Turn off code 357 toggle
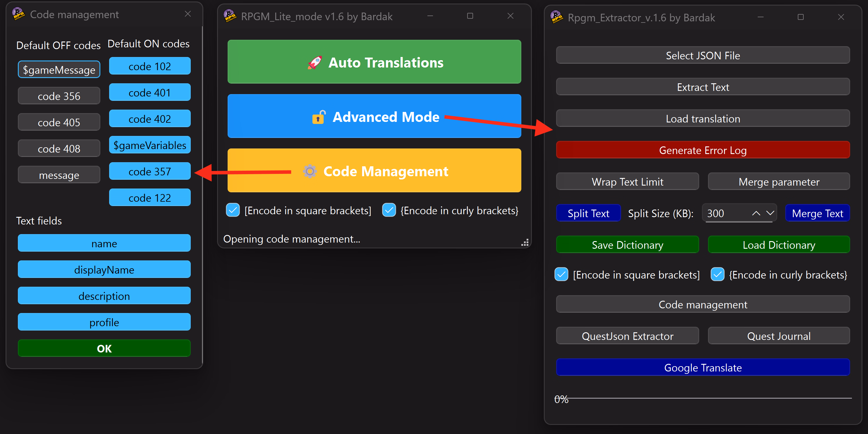The width and height of the screenshot is (868, 434). click(x=149, y=171)
